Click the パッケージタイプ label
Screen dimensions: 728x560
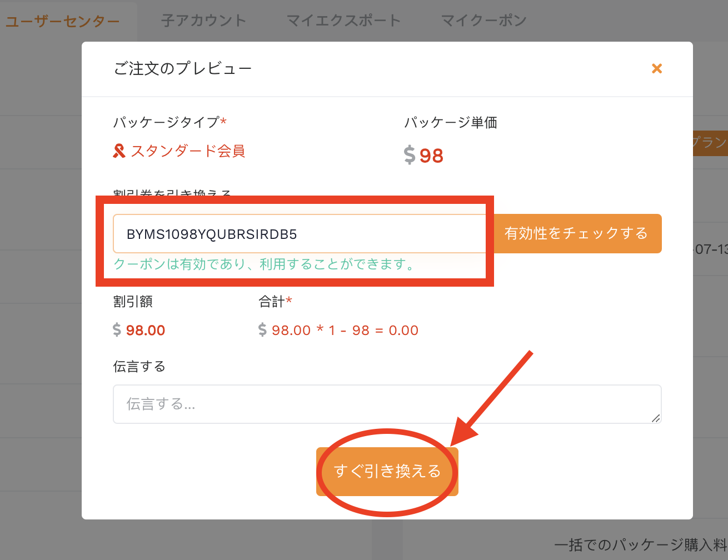click(166, 122)
